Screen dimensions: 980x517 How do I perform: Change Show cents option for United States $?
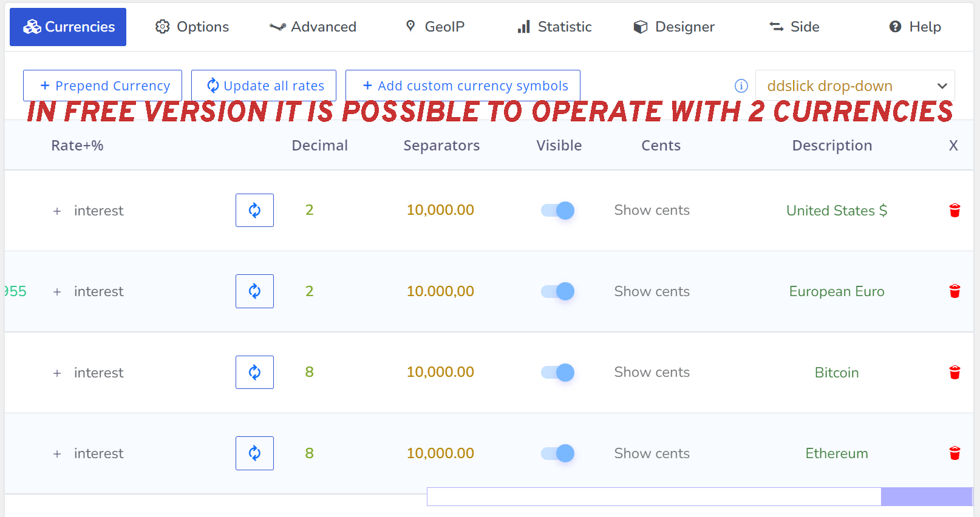click(x=652, y=210)
